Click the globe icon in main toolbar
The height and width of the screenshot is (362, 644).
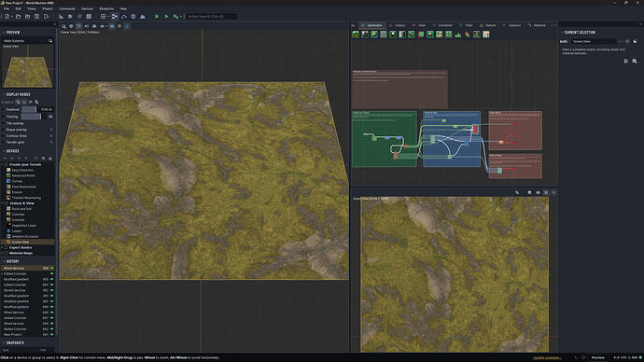coord(133,17)
